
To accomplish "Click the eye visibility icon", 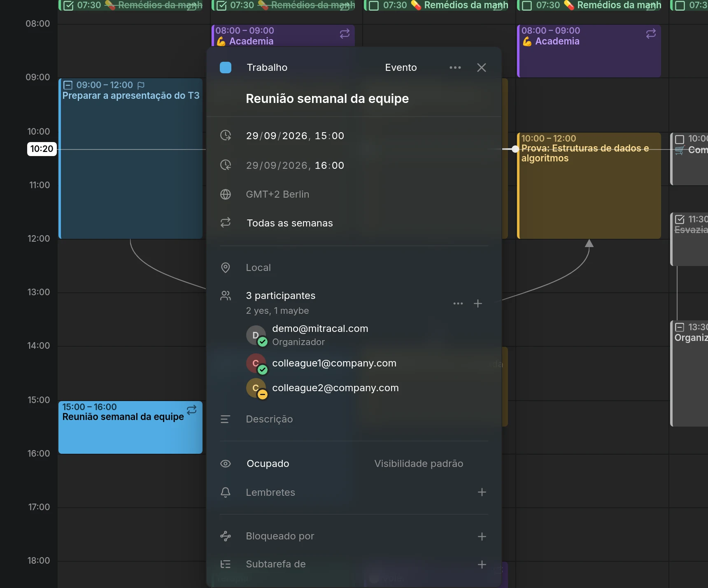I will [x=226, y=464].
